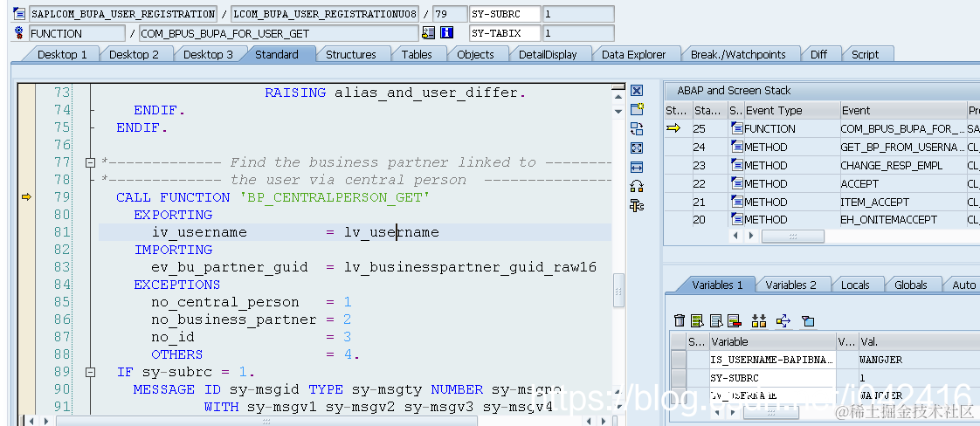Collapse the IF block at line 89

pyautogui.click(x=90, y=372)
